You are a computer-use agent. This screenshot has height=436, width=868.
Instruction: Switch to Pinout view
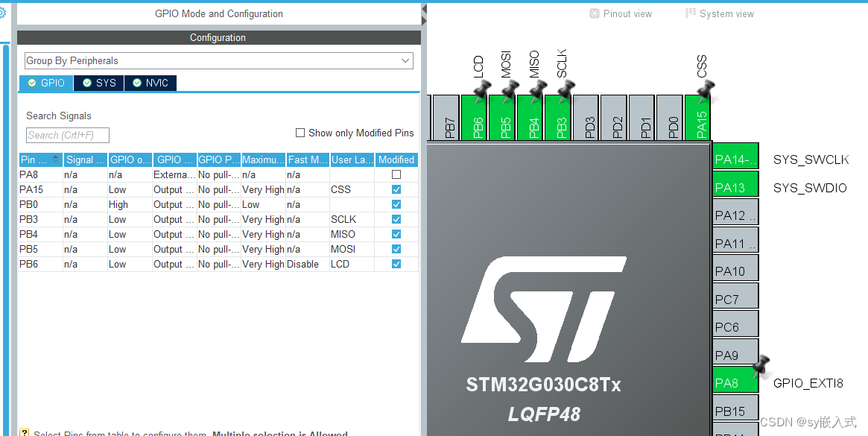click(621, 14)
